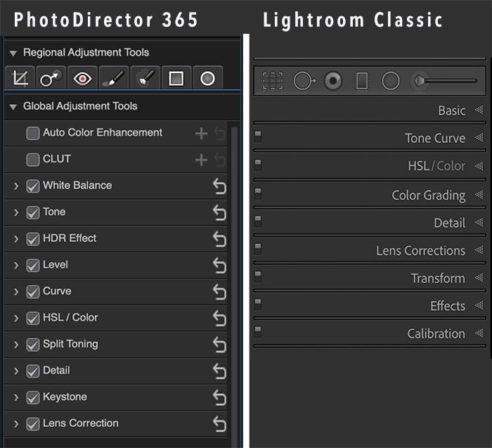Image resolution: width=492 pixels, height=448 pixels.
Task: Select PhotoDirector Red-Eye Removal tool
Action: point(82,78)
